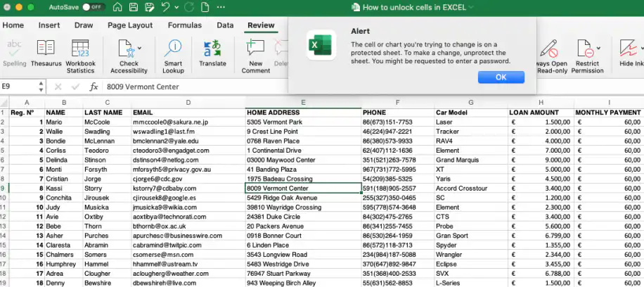Click the last name cell Swadling

click(107, 132)
